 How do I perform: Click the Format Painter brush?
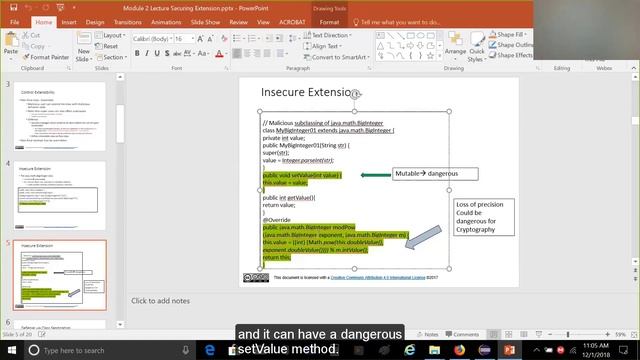(46, 57)
